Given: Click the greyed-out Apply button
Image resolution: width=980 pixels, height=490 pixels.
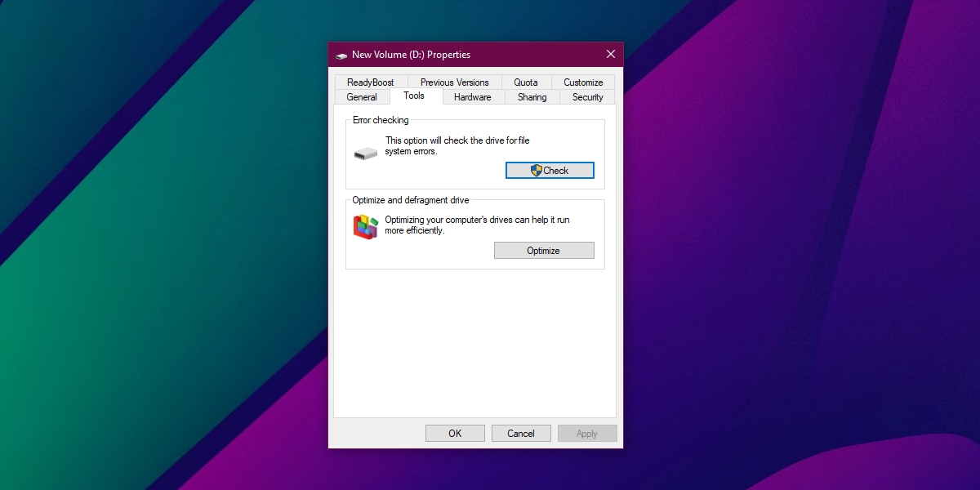Looking at the screenshot, I should tap(587, 433).
